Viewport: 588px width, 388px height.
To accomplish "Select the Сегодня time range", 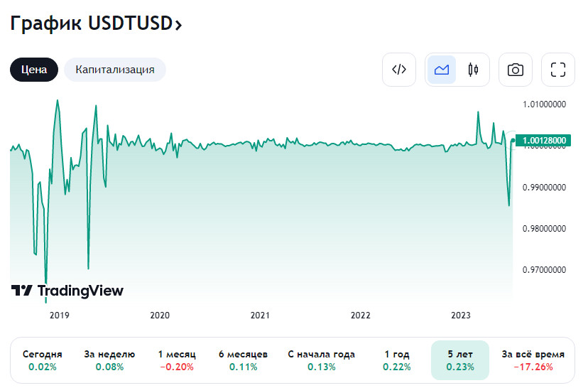I will (x=43, y=360).
